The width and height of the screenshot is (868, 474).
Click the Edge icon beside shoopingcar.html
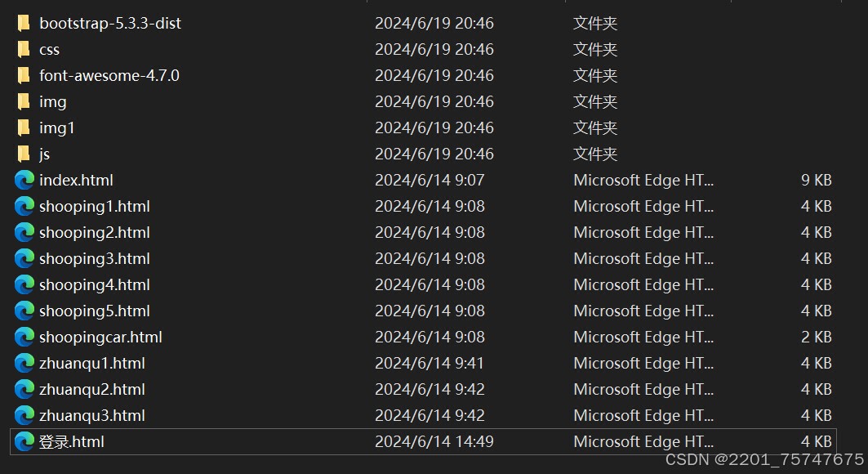(x=24, y=337)
